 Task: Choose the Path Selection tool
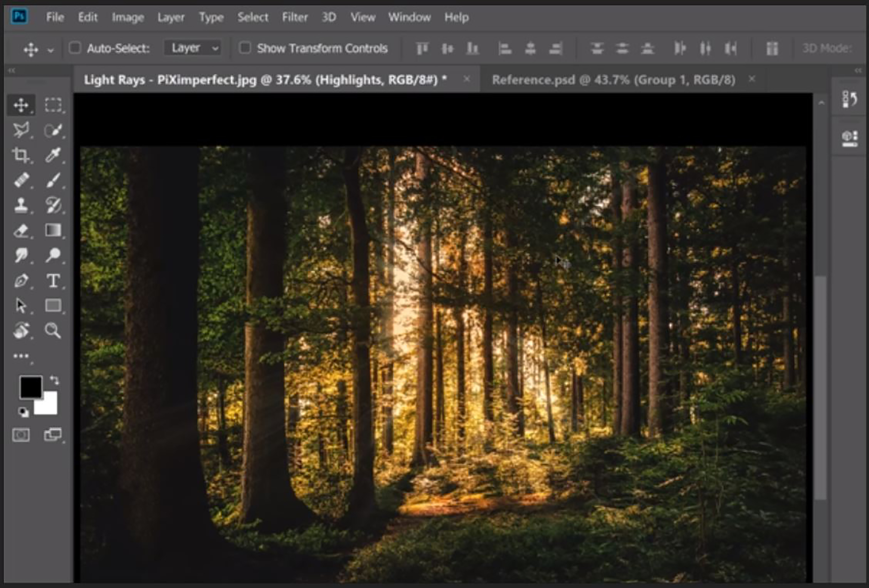pyautogui.click(x=21, y=306)
